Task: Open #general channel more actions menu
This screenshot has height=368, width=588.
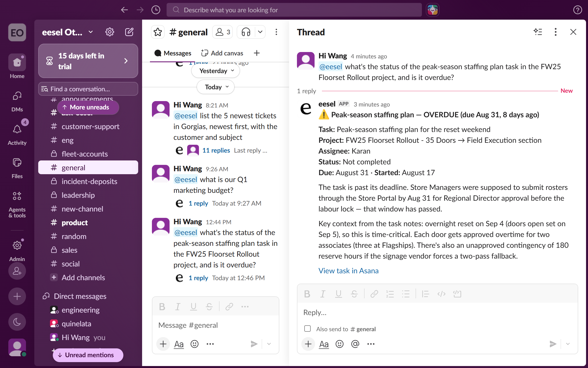Action: click(x=276, y=32)
